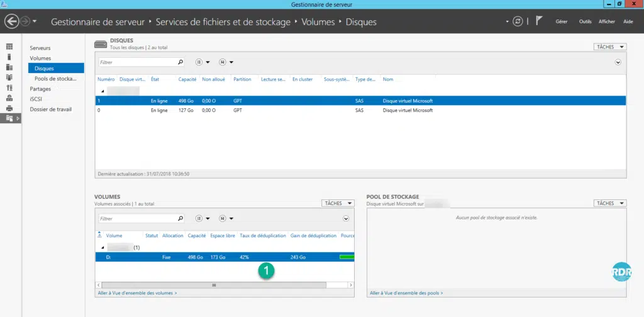644x317 pixels.
Task: Select the All Servers icon in sidebar
Action: point(9,67)
